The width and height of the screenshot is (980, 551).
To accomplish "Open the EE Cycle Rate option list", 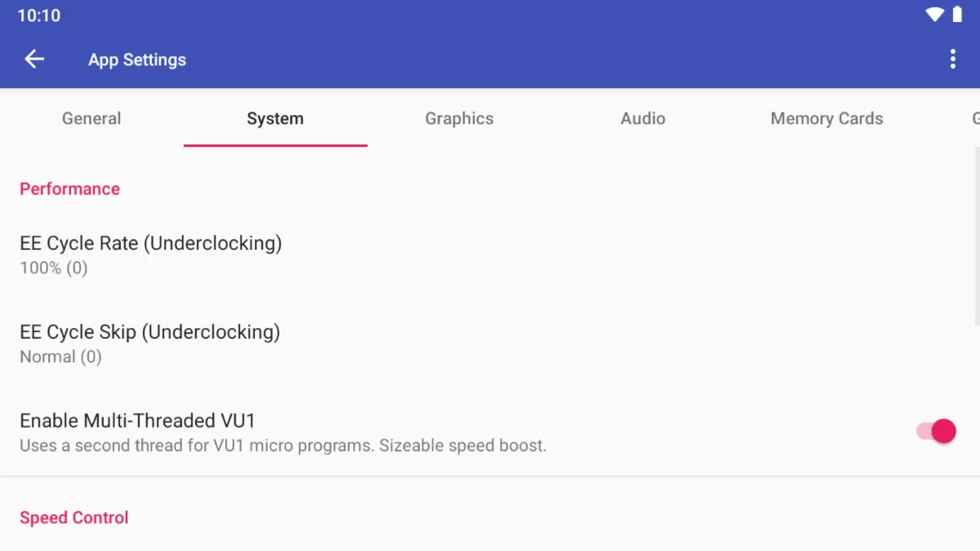I will [x=151, y=254].
